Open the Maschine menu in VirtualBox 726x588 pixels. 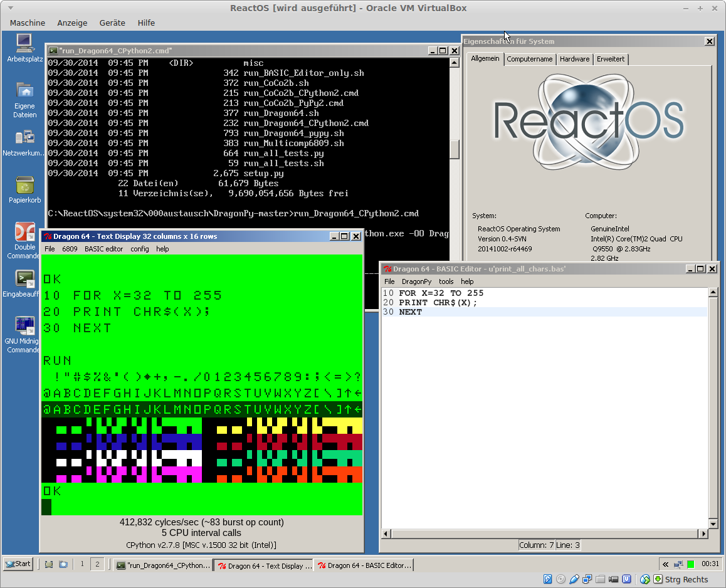28,23
